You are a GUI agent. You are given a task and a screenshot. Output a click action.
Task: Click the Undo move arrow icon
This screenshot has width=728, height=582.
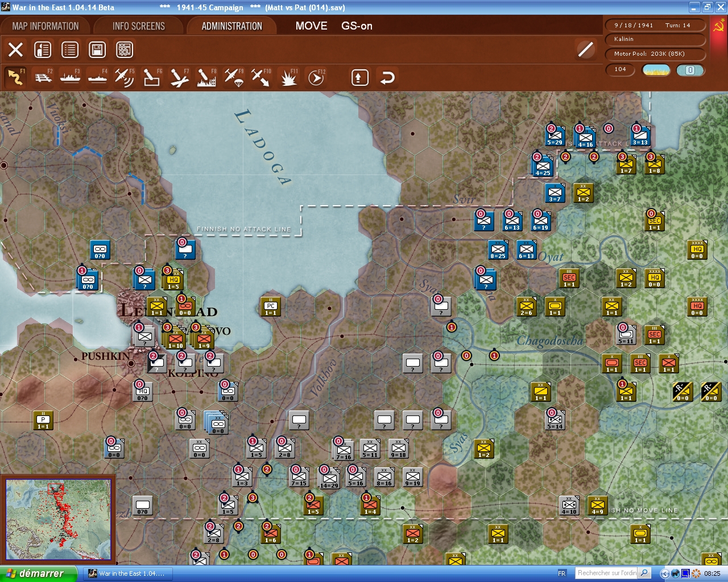[387, 77]
